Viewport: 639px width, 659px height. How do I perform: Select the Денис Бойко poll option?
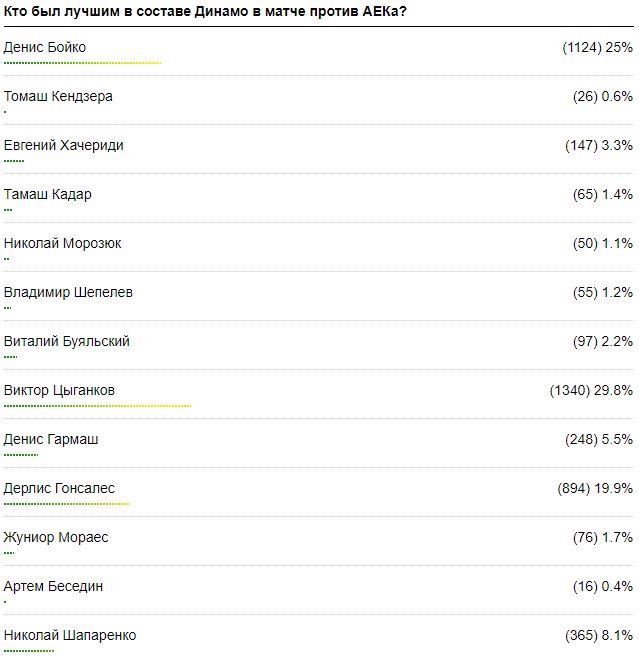pos(45,47)
